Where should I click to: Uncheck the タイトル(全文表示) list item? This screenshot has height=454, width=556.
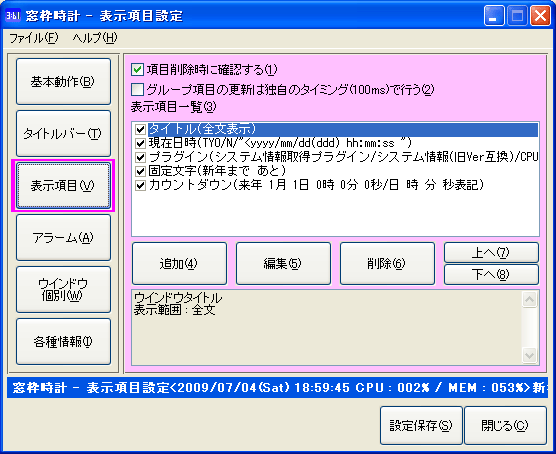(x=140, y=129)
